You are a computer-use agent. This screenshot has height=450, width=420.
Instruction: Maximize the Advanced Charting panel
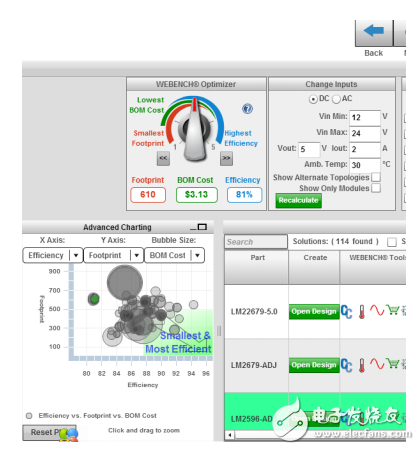[x=202, y=227]
